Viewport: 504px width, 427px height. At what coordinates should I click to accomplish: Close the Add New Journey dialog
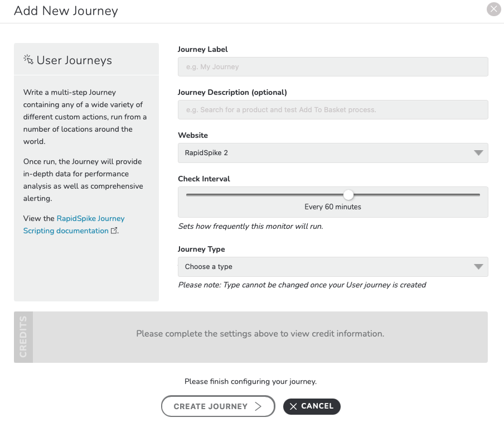pyautogui.click(x=494, y=9)
